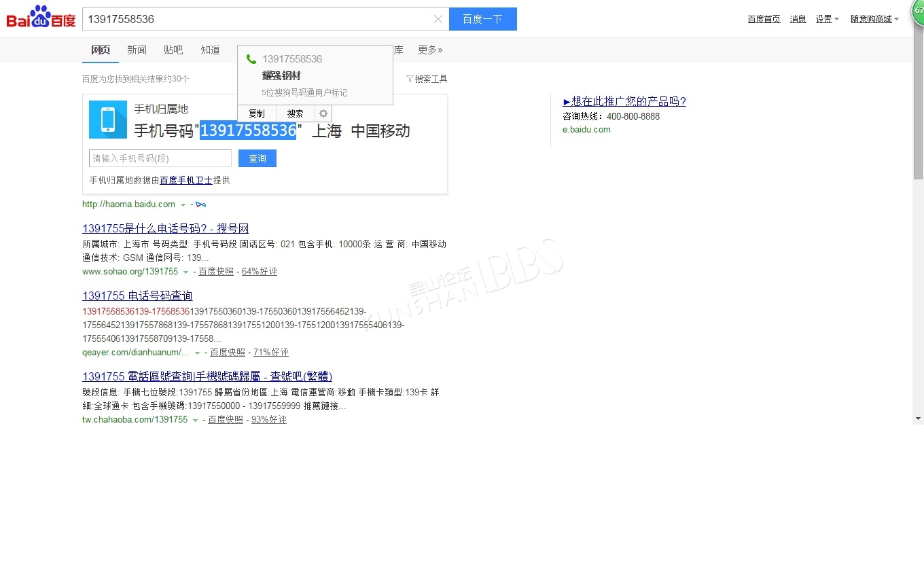Open 想在此推广您的产品吗? ad link

(624, 101)
